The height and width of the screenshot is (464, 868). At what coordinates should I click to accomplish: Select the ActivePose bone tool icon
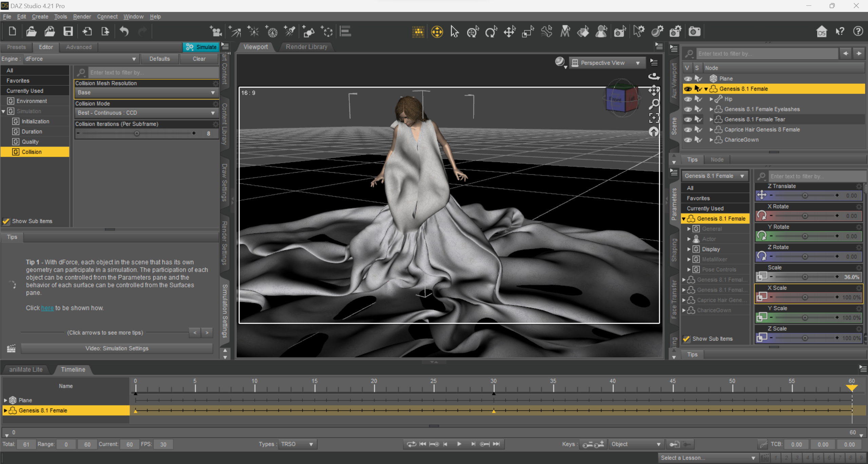[x=546, y=32]
